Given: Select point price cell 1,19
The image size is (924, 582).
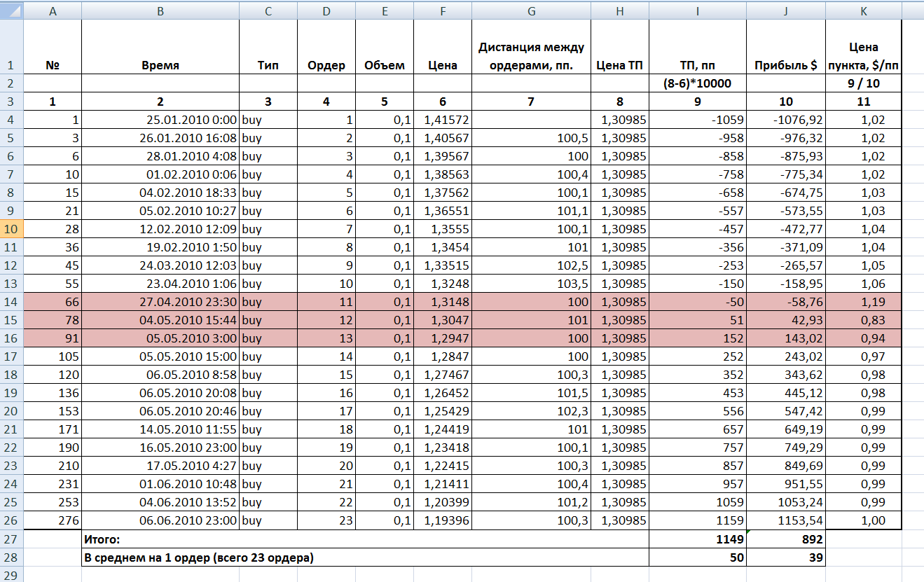Looking at the screenshot, I should click(863, 302).
